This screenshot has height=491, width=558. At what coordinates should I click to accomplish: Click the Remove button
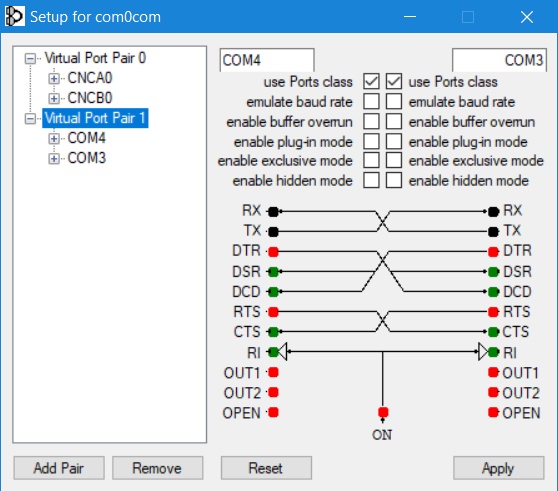(x=158, y=468)
